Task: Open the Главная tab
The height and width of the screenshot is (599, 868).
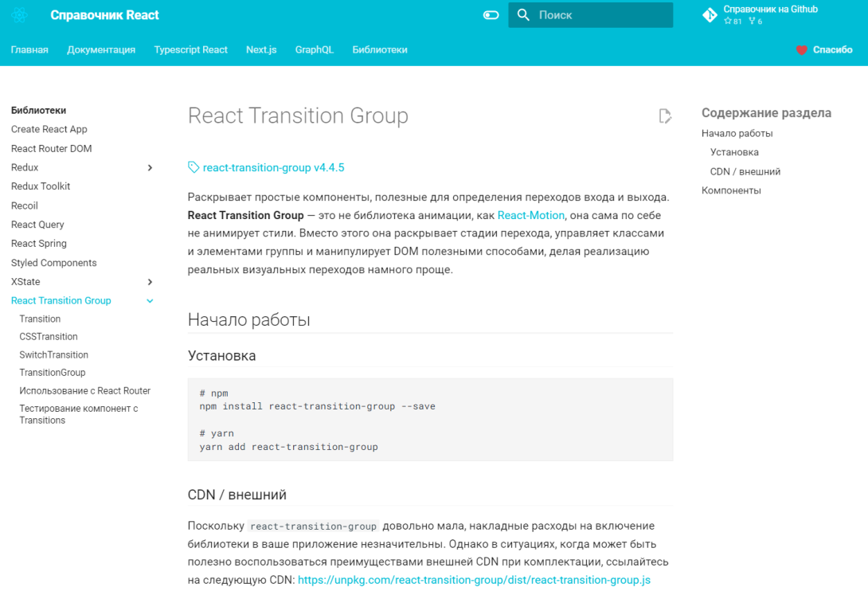Action: tap(29, 50)
